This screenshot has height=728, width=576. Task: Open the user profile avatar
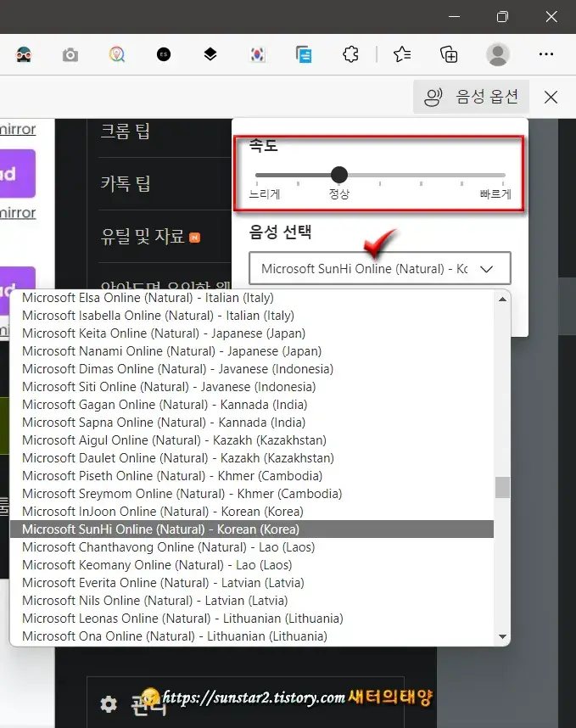tap(498, 55)
